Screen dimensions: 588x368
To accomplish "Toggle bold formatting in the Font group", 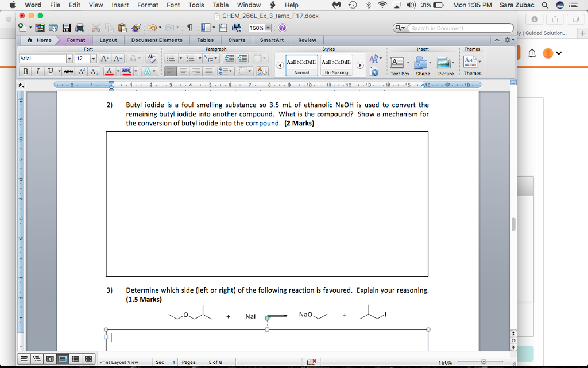I will coord(26,71).
